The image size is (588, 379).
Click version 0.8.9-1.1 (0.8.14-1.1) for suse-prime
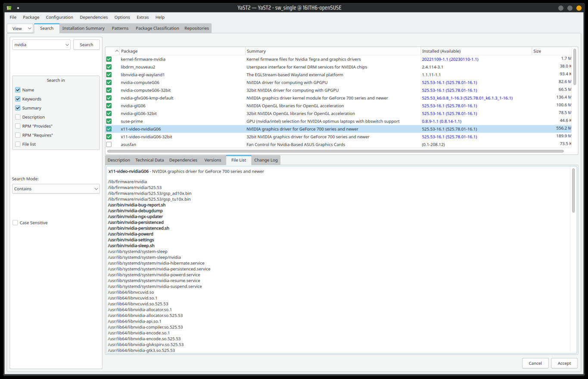(x=442, y=121)
